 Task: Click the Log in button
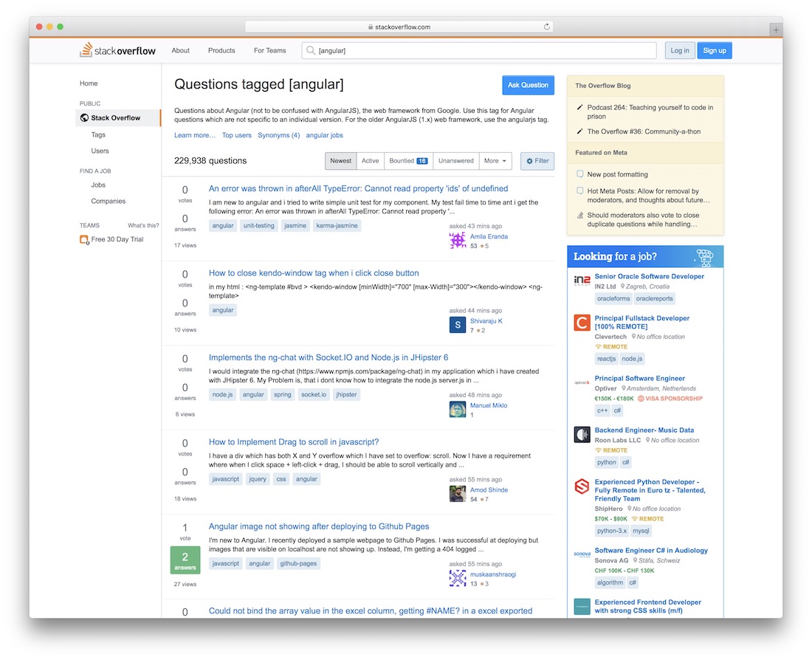pyautogui.click(x=679, y=50)
